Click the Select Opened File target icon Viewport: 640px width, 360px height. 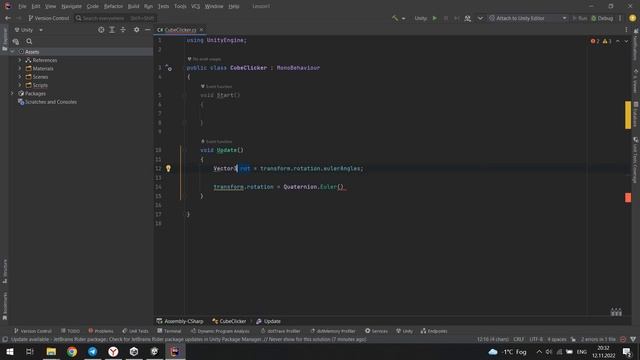pos(101,30)
